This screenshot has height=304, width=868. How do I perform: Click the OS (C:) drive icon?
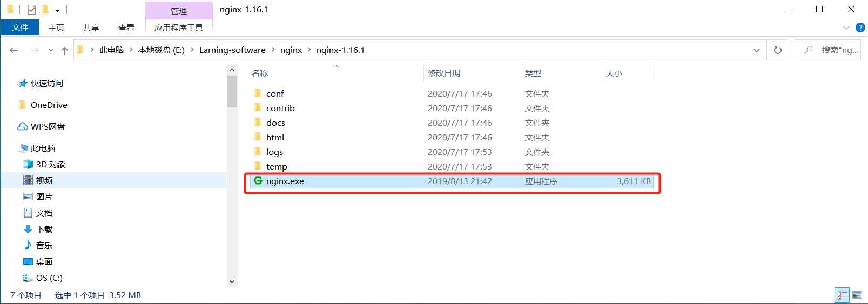click(28, 278)
